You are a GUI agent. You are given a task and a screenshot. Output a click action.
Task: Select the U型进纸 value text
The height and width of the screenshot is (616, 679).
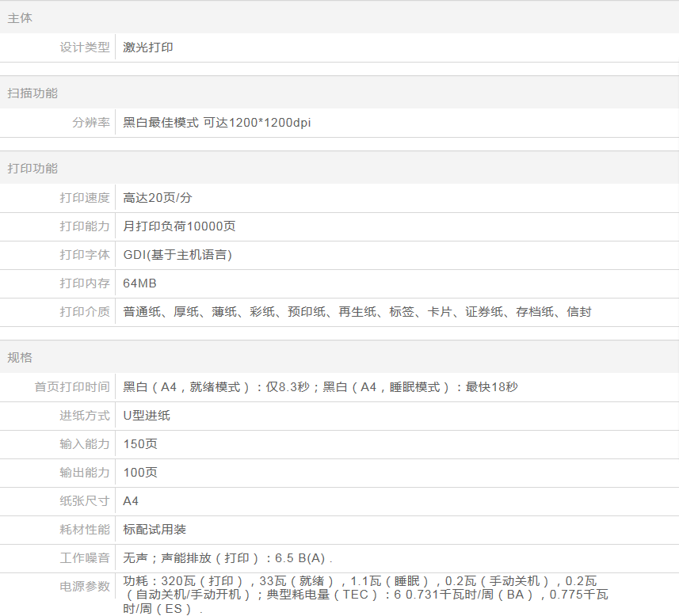147,416
